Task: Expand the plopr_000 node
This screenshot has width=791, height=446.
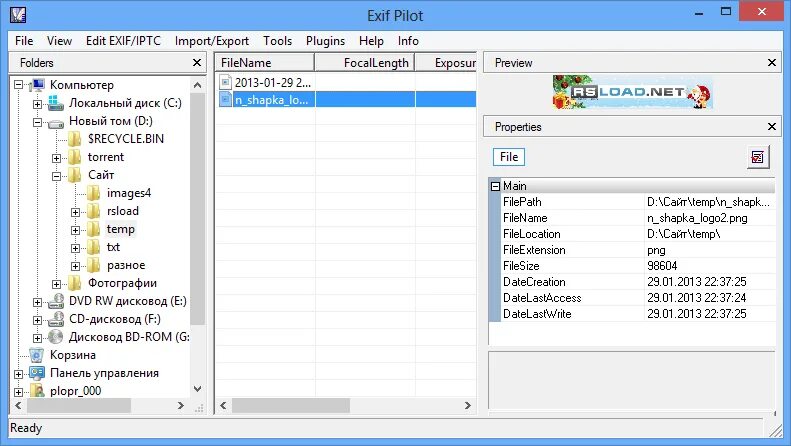Action: 19,392
